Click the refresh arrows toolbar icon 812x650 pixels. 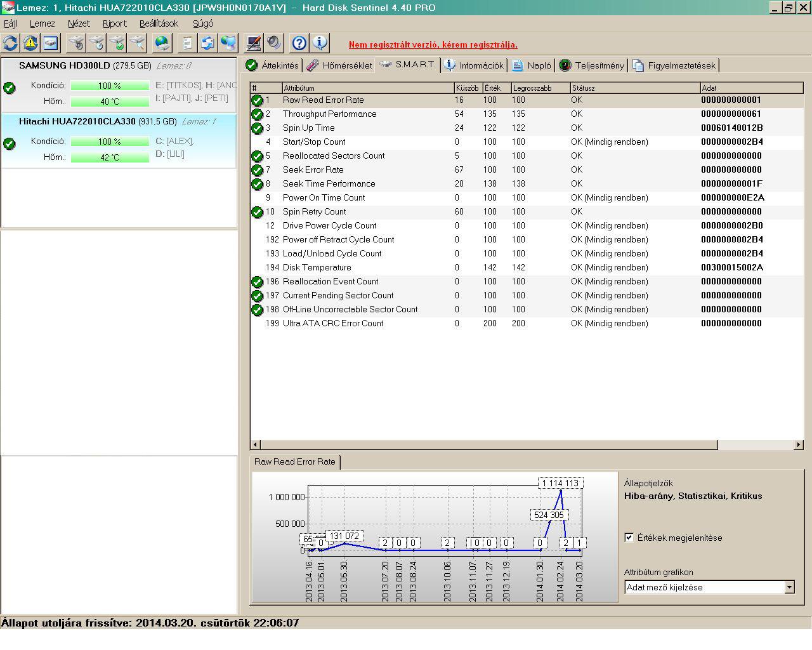tap(10, 43)
